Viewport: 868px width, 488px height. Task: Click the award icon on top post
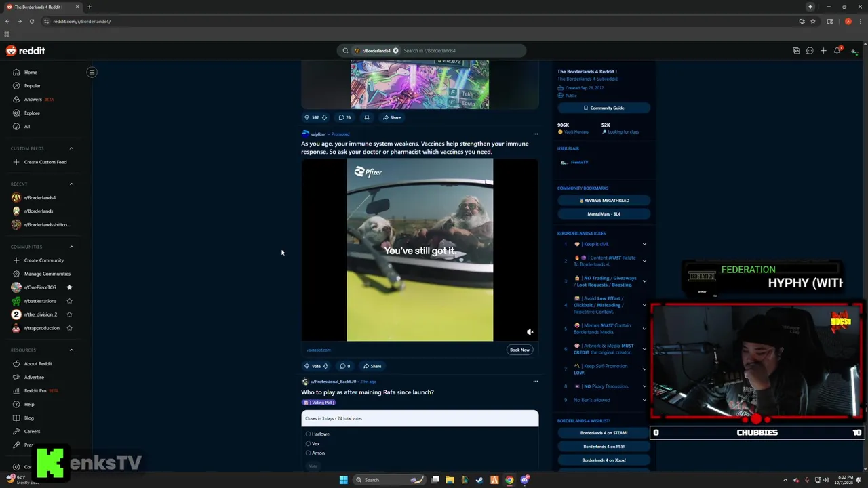point(367,117)
